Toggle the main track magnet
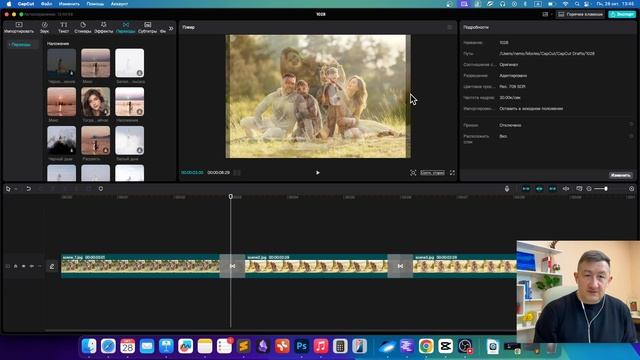This screenshot has height=360, width=640. (x=526, y=189)
